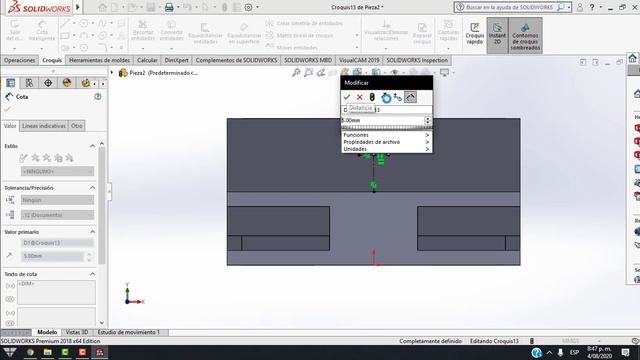Click the Print icon in the top toolbar

pyautogui.click(x=169, y=7)
